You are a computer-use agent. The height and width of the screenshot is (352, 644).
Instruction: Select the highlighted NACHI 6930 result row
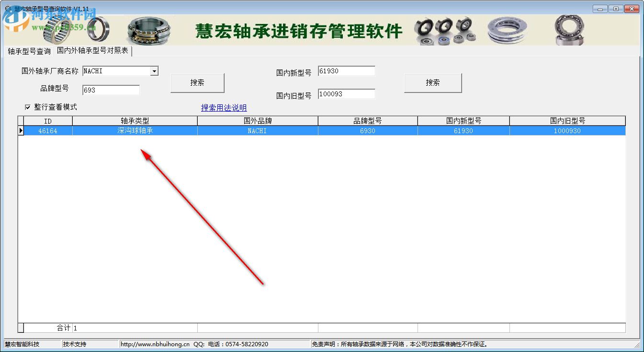point(321,130)
